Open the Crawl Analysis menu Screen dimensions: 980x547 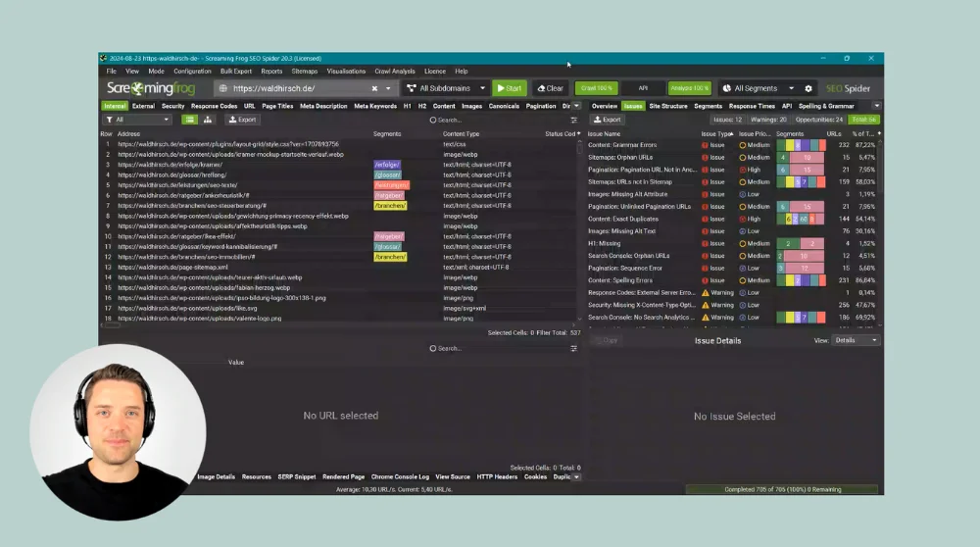pyautogui.click(x=394, y=72)
